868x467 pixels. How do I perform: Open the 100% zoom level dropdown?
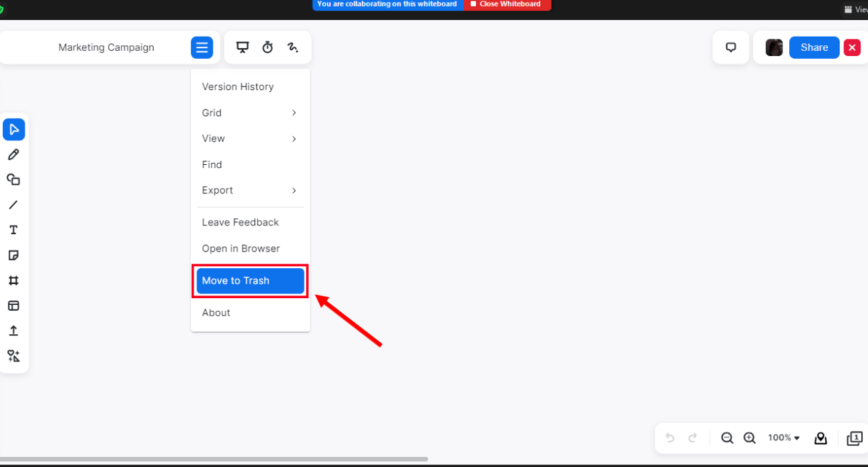point(784,438)
